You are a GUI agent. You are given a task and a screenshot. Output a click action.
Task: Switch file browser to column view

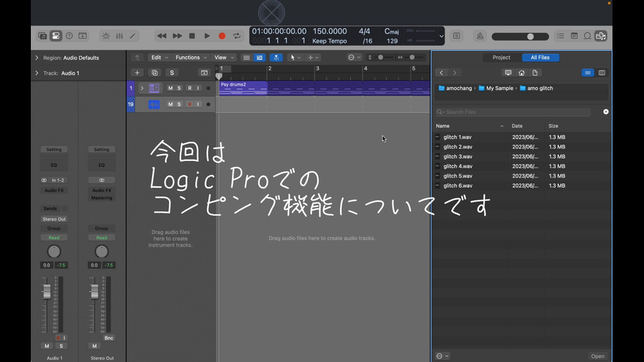coord(602,72)
